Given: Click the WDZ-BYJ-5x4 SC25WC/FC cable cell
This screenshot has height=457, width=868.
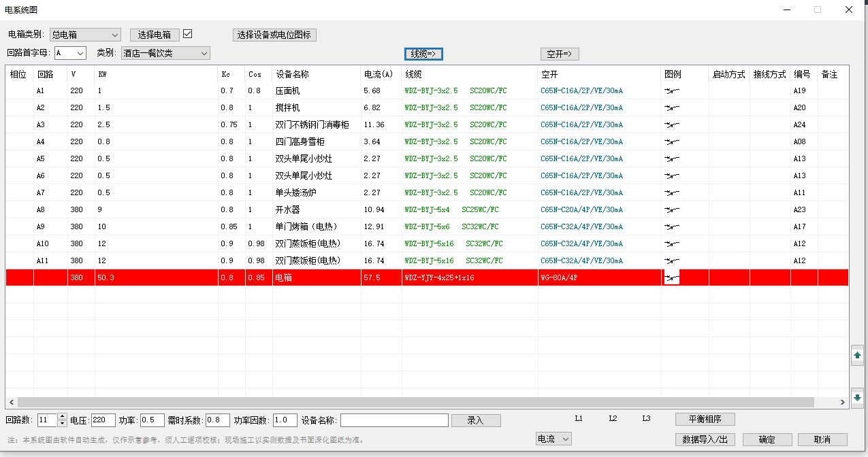Looking at the screenshot, I should pos(470,209).
